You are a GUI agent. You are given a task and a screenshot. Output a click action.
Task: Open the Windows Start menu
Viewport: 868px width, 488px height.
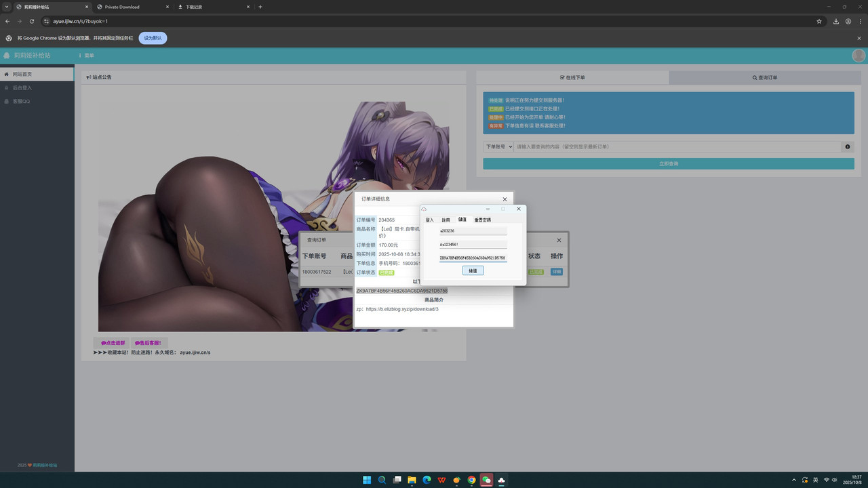[x=367, y=480]
